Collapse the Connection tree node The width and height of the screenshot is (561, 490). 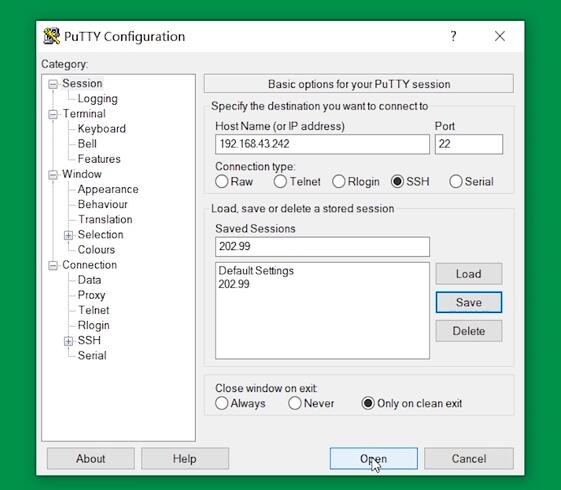[x=53, y=265]
